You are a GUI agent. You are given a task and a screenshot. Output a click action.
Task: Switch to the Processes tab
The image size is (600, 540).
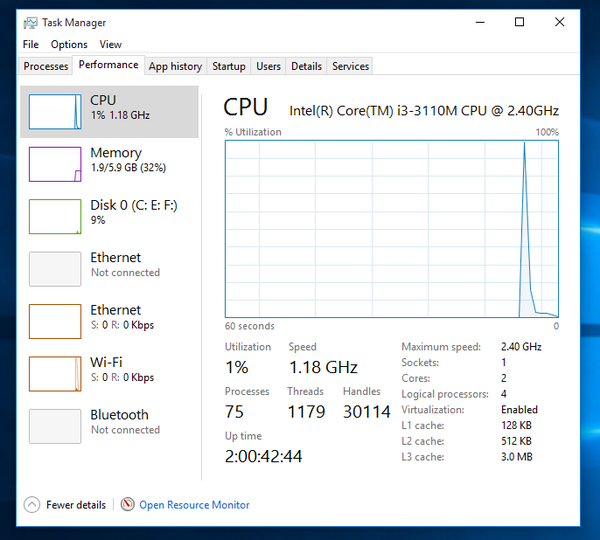tap(46, 66)
